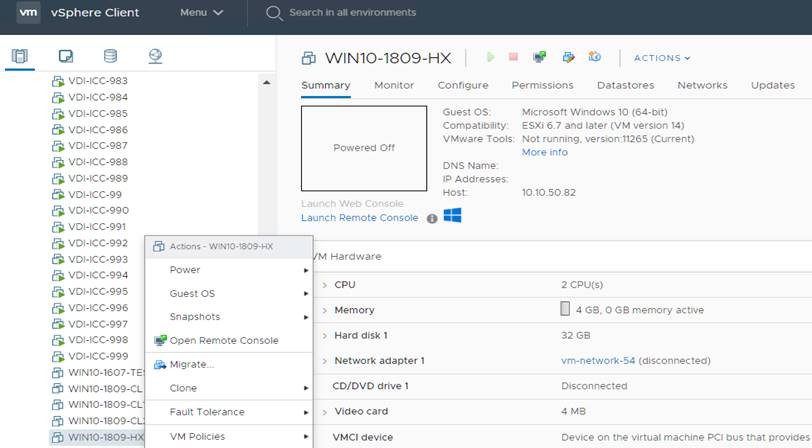Click the VM icon of VDI-ICC-986
Image resolution: width=812 pixels, height=448 pixels.
[58, 130]
